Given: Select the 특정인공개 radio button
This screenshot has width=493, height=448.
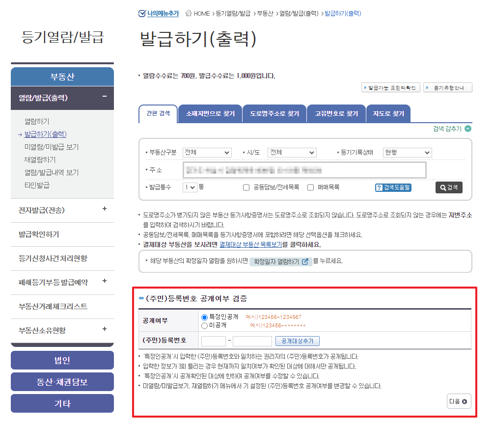Looking at the screenshot, I should point(204,317).
